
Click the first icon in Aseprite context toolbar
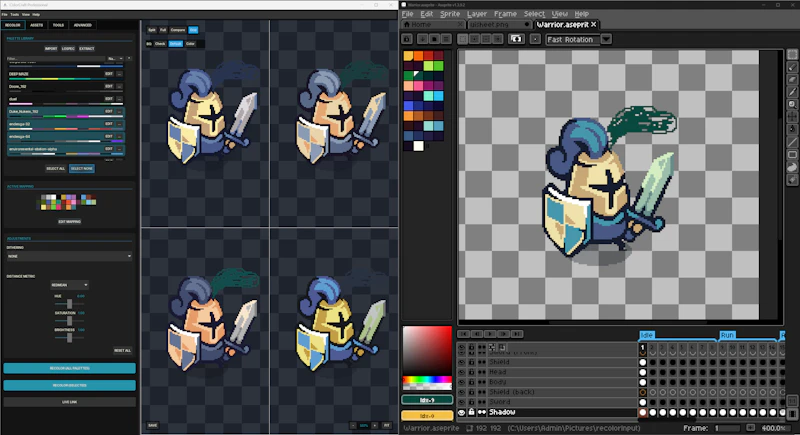(407, 39)
